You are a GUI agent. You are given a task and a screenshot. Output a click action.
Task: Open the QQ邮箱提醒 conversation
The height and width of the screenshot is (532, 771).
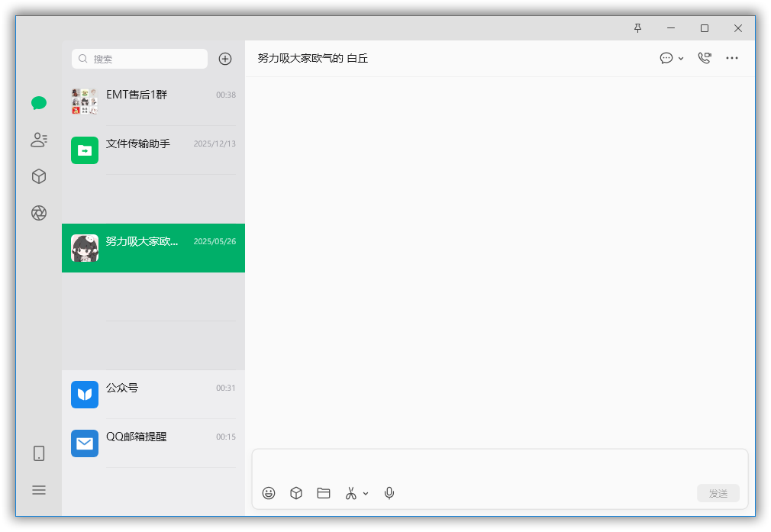153,443
